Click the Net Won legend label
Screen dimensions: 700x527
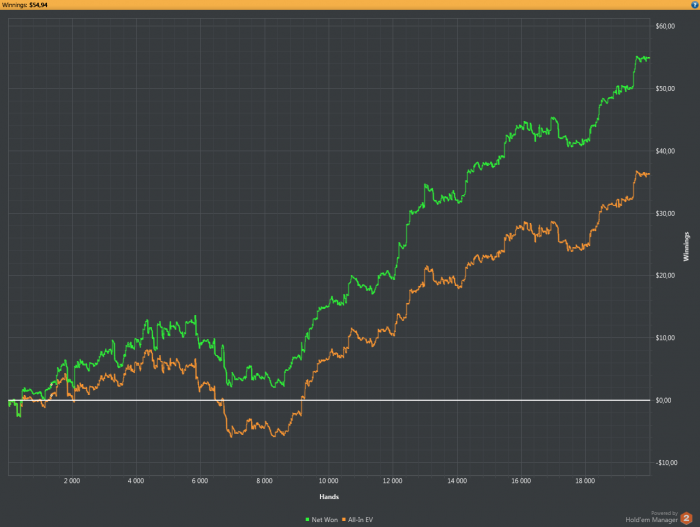(x=325, y=519)
